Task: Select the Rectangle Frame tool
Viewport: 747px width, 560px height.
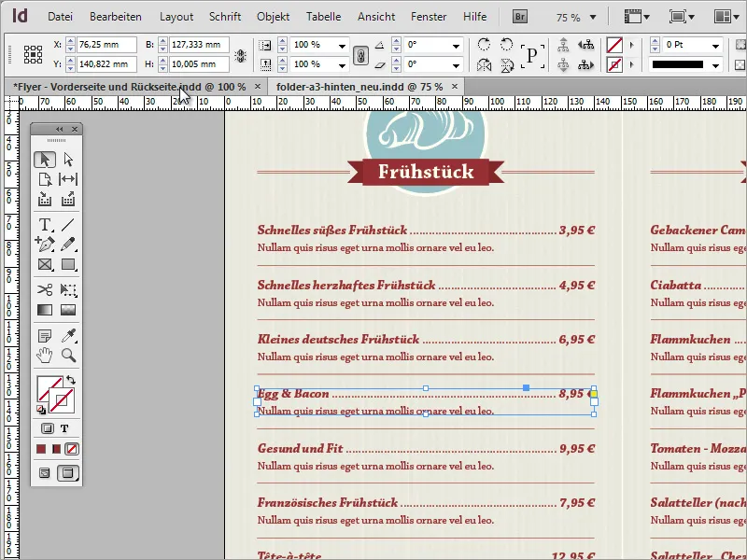Action: [x=45, y=264]
